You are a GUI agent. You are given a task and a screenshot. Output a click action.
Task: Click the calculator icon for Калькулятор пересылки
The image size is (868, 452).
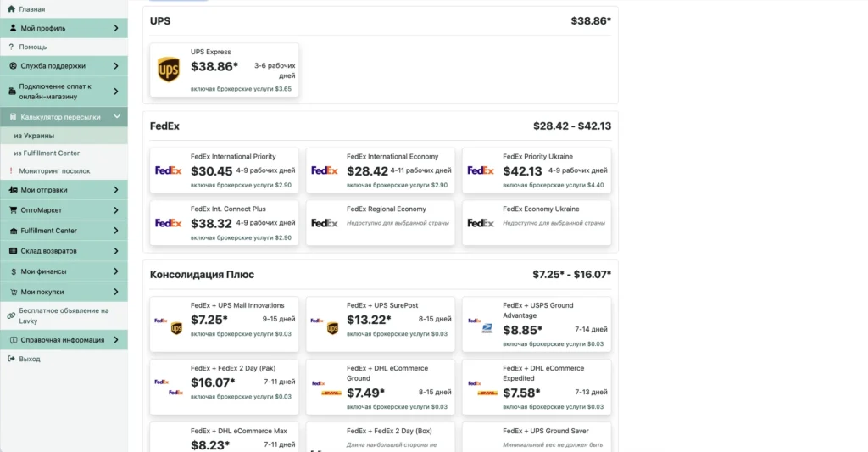tap(14, 117)
